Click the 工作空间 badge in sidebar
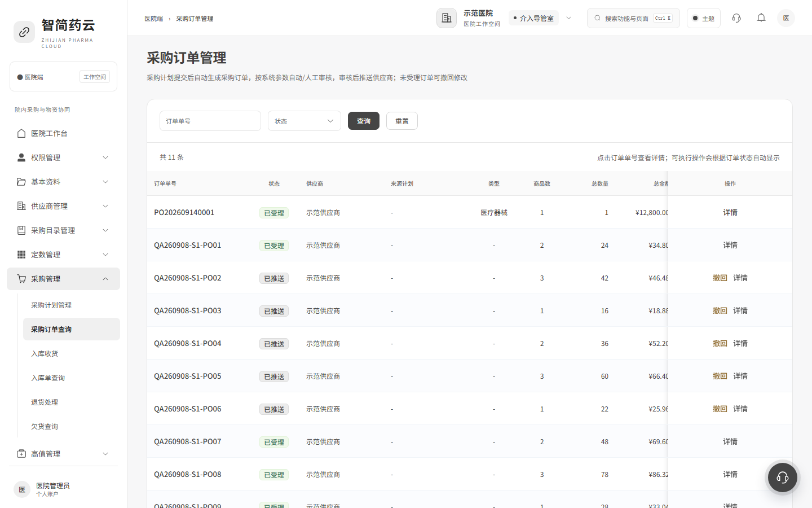 [95, 77]
